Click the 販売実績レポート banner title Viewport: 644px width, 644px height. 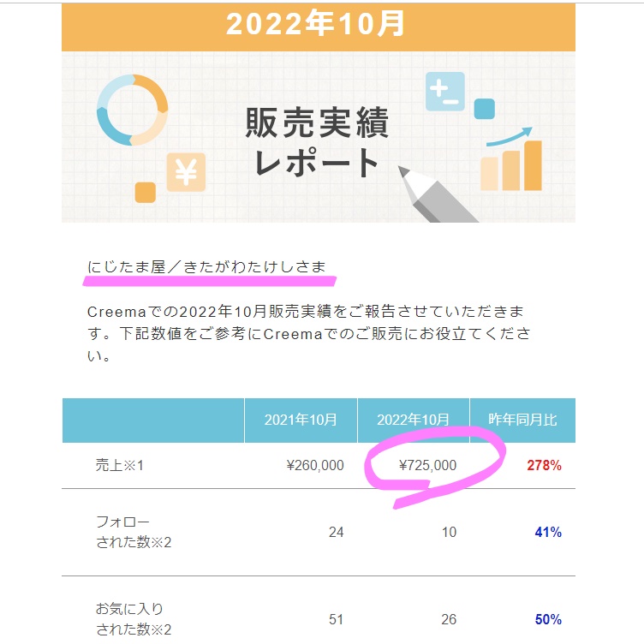[x=317, y=141]
